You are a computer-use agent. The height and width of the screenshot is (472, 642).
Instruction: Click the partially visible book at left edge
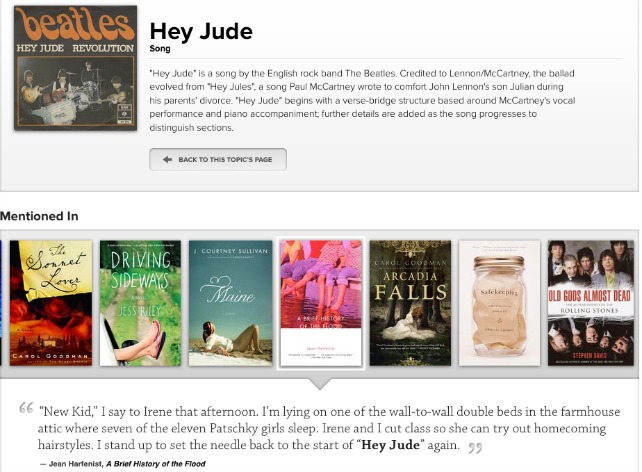pos(1,303)
